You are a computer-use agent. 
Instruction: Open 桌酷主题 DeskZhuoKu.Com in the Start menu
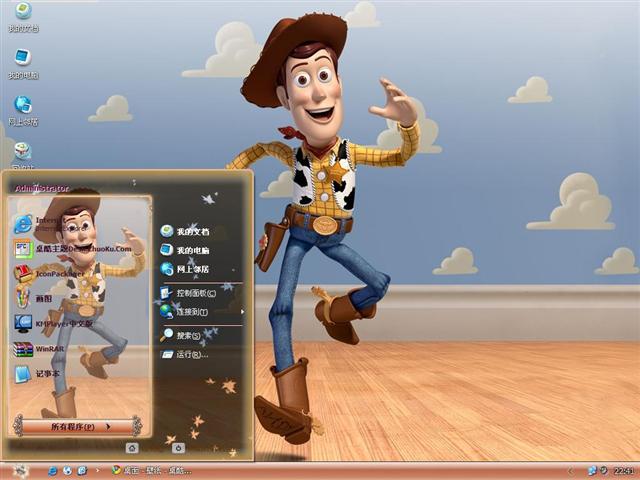tap(73, 249)
